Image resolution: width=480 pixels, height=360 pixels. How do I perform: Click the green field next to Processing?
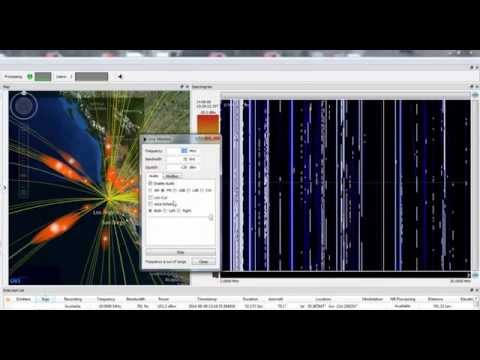pos(43,77)
